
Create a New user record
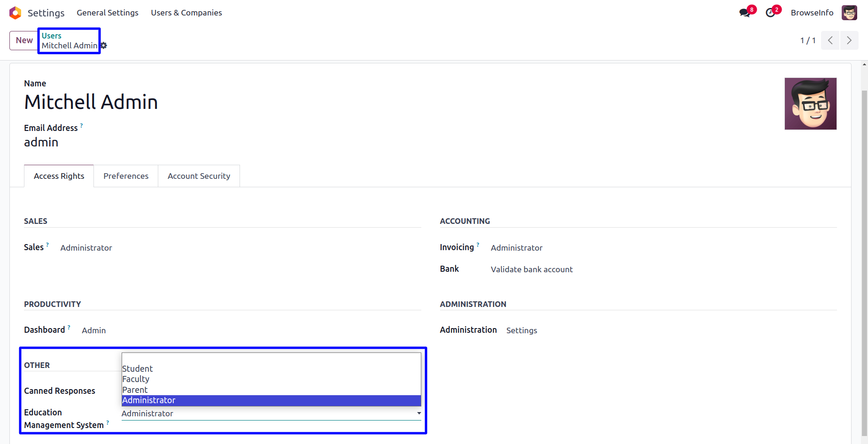[x=24, y=40]
